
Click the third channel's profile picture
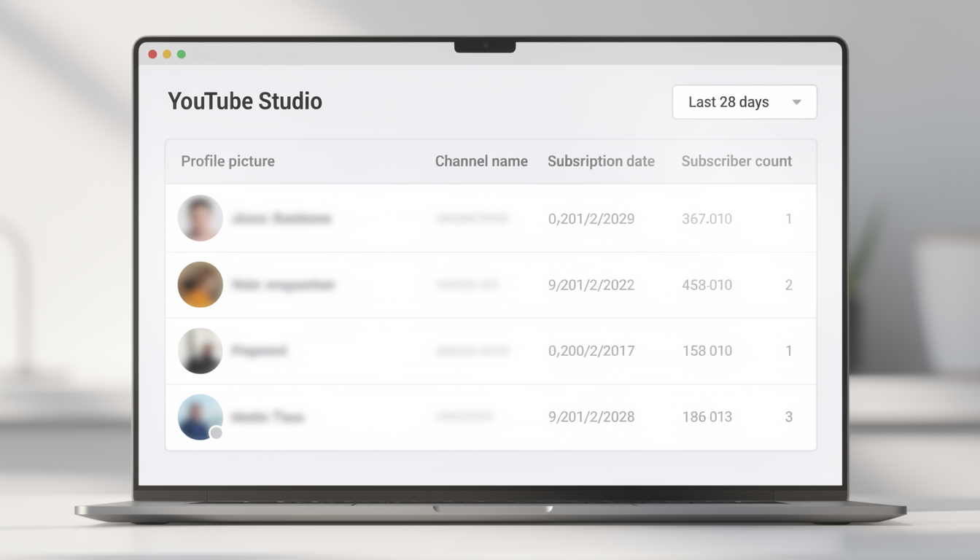pos(200,351)
